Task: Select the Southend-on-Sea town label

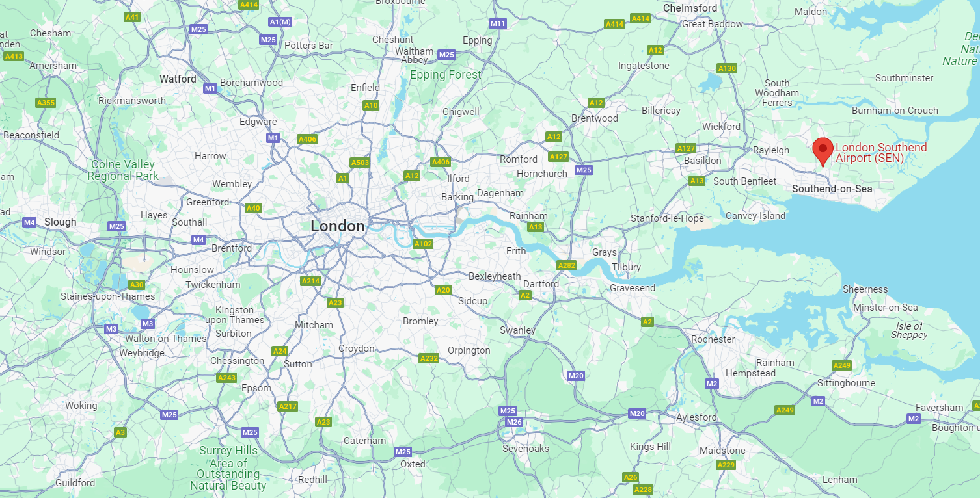Action: [832, 189]
